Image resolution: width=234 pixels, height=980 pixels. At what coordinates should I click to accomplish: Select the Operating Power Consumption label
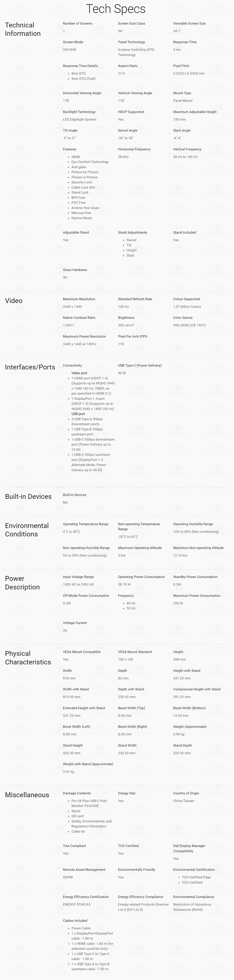(141, 577)
